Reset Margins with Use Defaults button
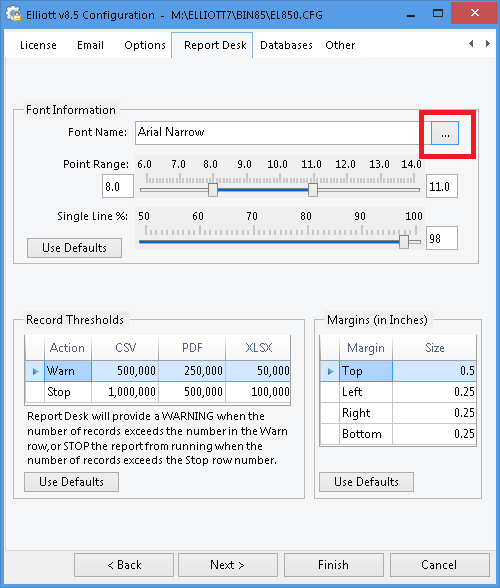Screen dimensions: 500x588 point(366,482)
